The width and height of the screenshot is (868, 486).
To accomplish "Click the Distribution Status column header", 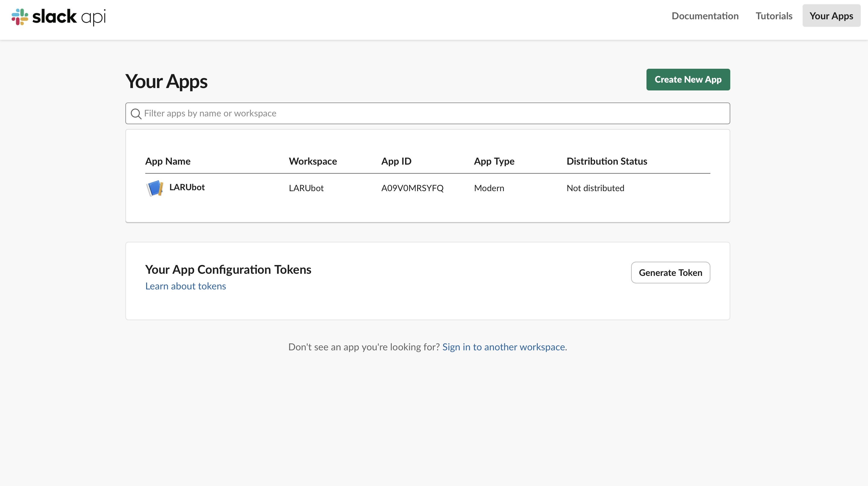I will pos(606,161).
